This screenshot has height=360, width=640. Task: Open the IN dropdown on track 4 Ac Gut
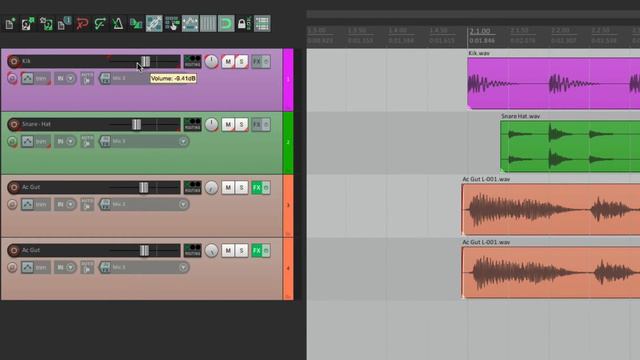(x=65, y=267)
